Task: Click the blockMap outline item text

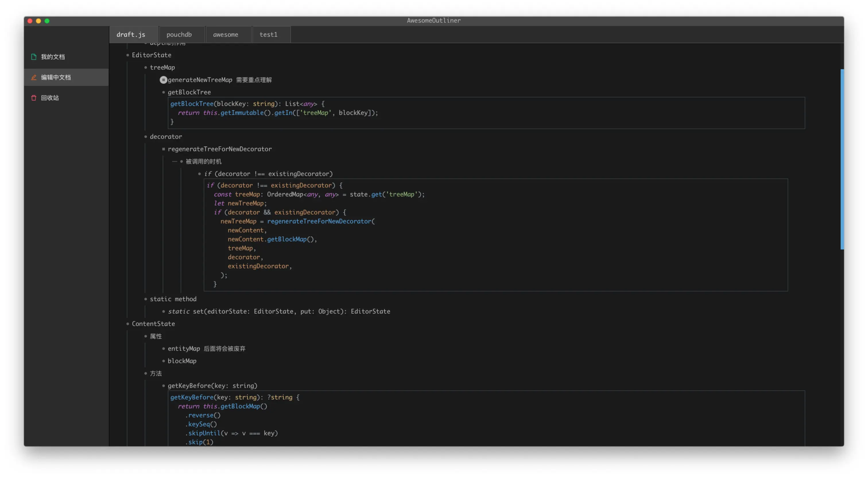Action: 182,361
